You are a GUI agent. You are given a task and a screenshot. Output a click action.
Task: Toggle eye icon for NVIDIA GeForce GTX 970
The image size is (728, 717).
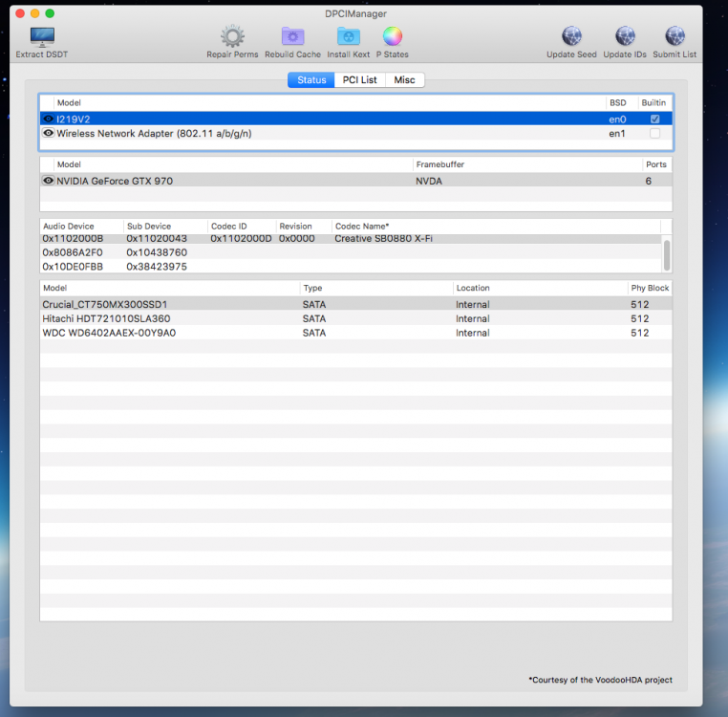coord(49,181)
